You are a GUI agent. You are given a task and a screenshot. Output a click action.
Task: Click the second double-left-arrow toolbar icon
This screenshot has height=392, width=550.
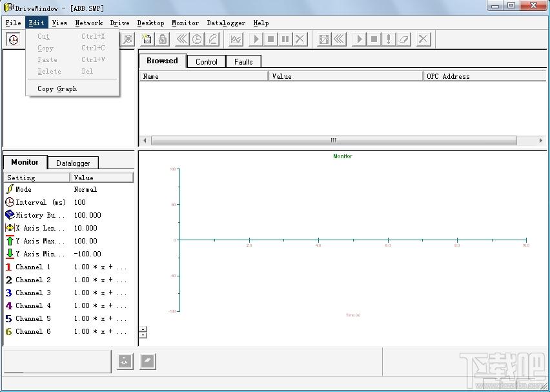[x=339, y=39]
